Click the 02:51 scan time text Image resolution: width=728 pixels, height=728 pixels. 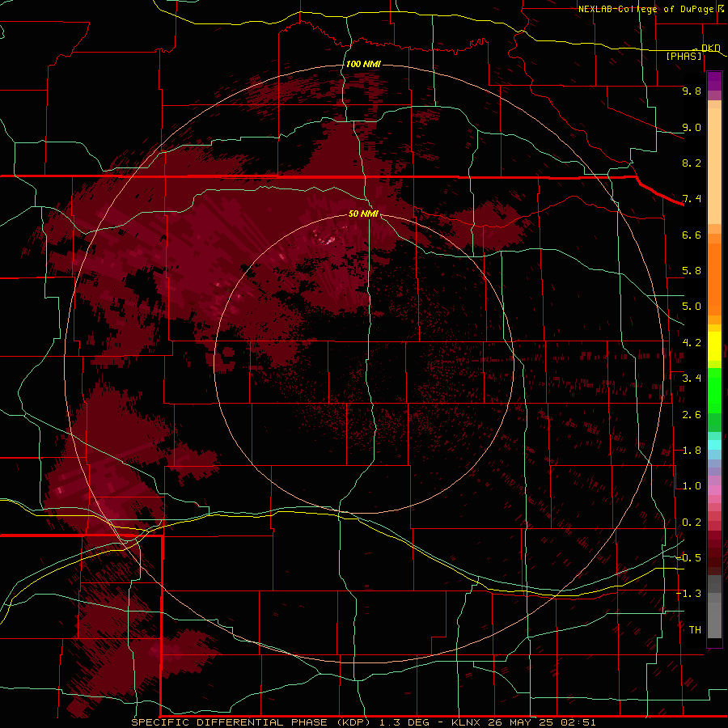click(578, 722)
